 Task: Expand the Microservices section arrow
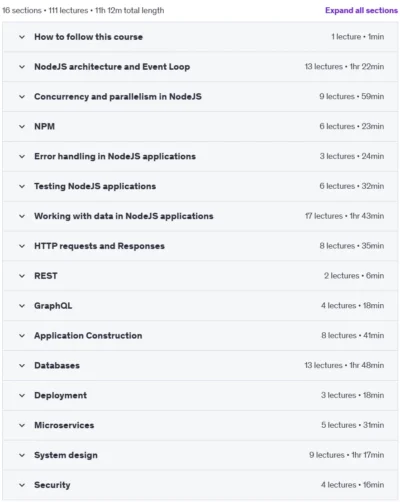click(22, 425)
